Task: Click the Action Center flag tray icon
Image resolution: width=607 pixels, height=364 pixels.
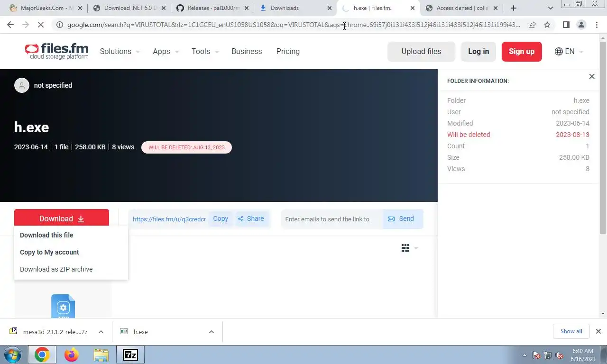Action: (536, 355)
